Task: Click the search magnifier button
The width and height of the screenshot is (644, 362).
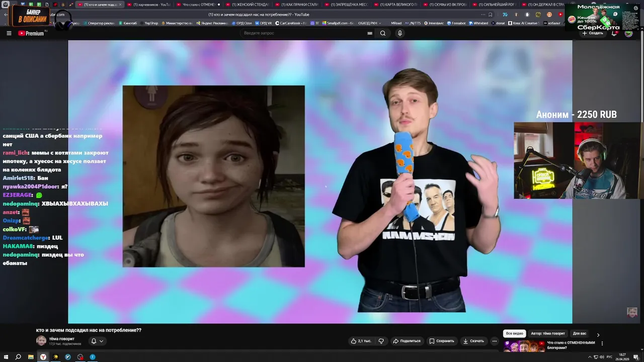Action: tap(383, 33)
